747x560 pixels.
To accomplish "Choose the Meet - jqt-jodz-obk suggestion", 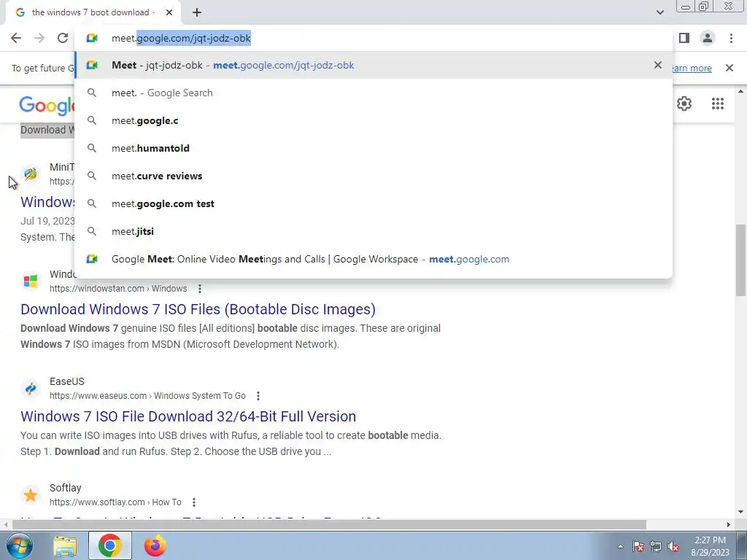I will coord(373,65).
